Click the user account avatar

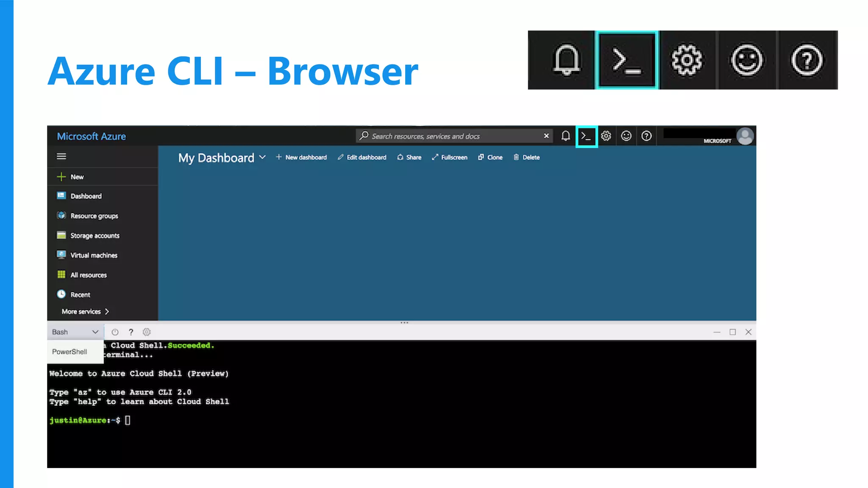tap(745, 136)
